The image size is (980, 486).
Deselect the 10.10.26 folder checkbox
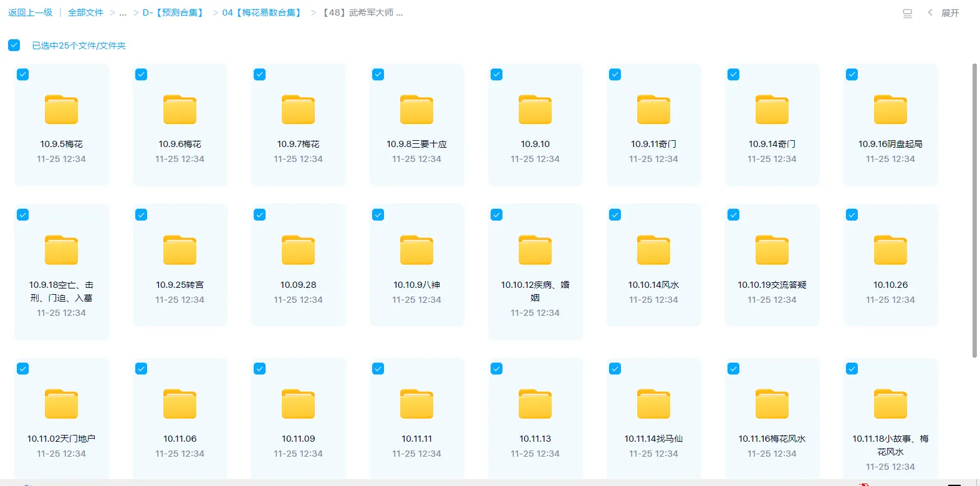coord(852,215)
